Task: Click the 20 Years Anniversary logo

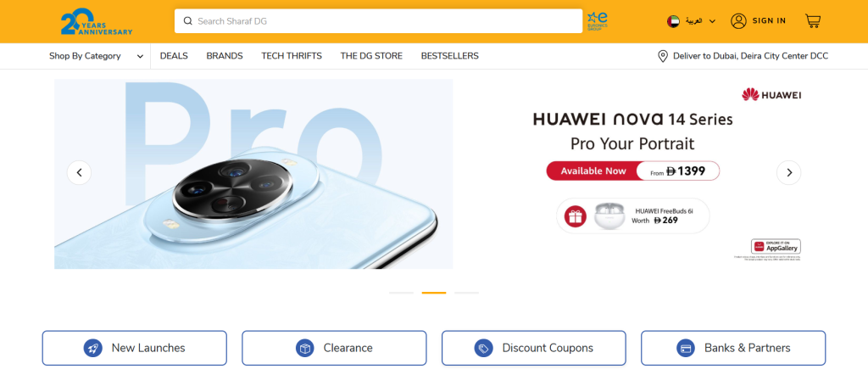Action: pyautogui.click(x=97, y=21)
